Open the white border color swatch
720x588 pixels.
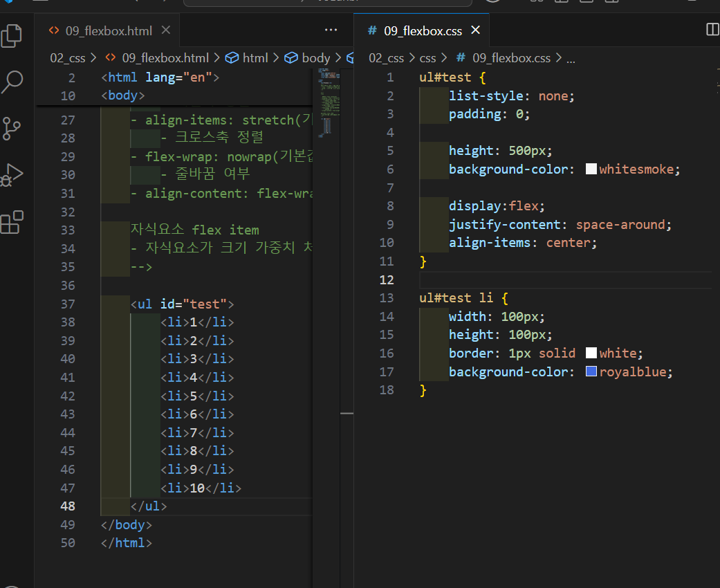591,353
